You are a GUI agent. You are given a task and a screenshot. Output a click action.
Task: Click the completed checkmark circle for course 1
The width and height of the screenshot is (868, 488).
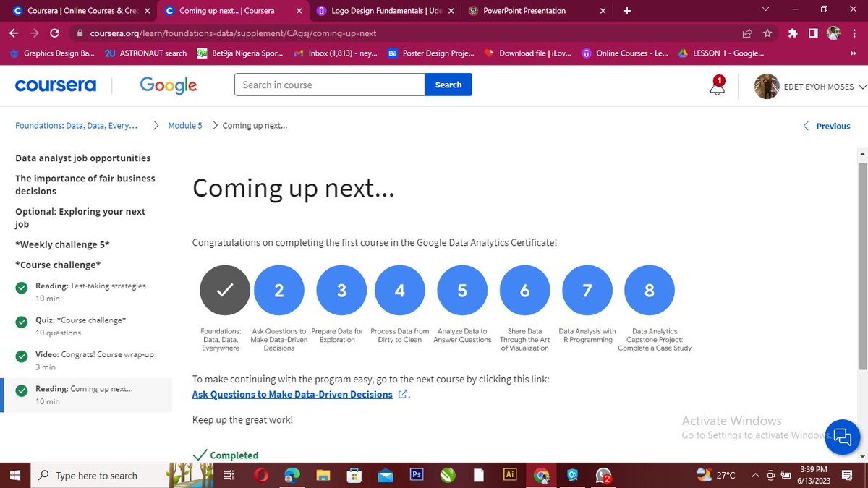(x=225, y=290)
